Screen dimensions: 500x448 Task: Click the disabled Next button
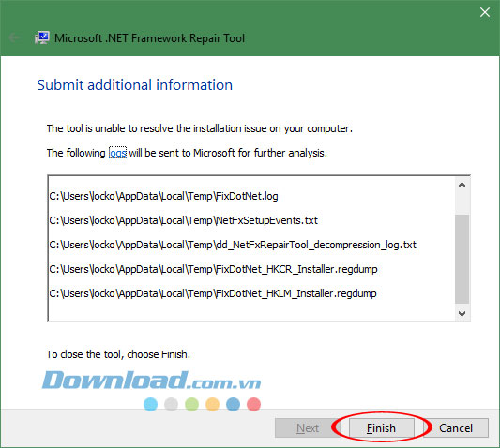pyautogui.click(x=308, y=428)
